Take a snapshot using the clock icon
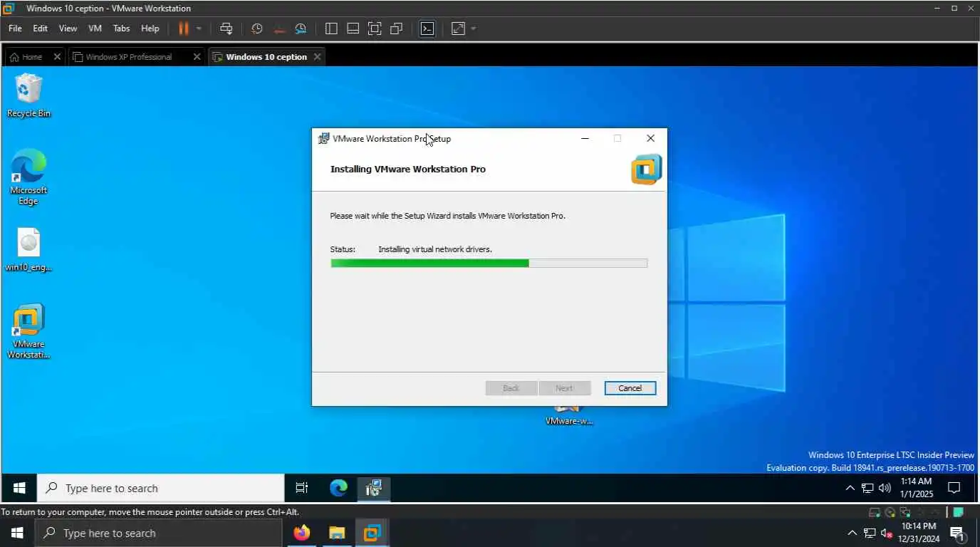 pyautogui.click(x=257, y=28)
